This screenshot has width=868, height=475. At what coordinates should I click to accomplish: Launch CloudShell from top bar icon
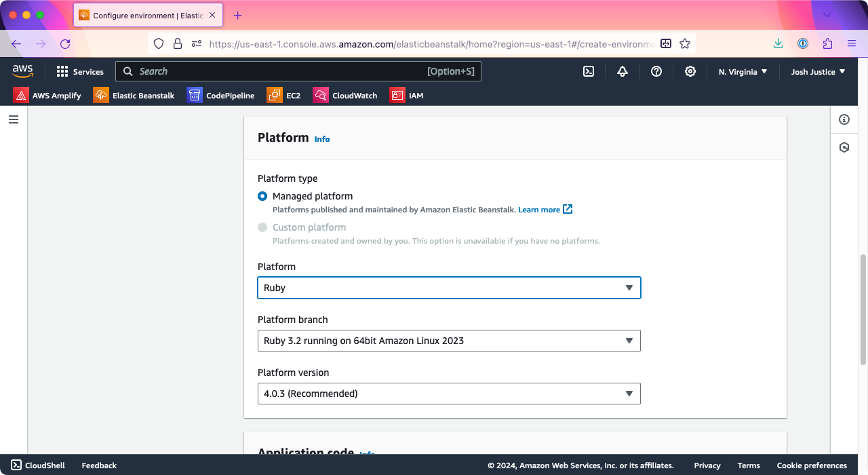(x=589, y=71)
